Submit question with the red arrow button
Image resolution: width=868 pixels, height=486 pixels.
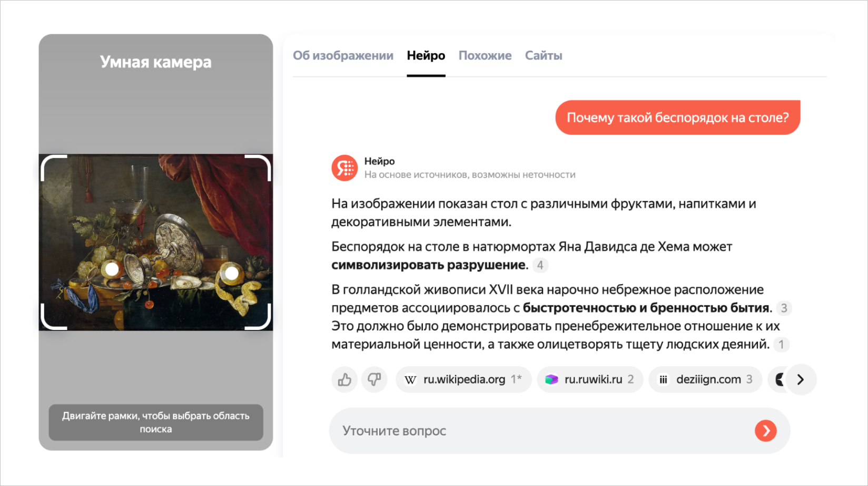pyautogui.click(x=766, y=431)
